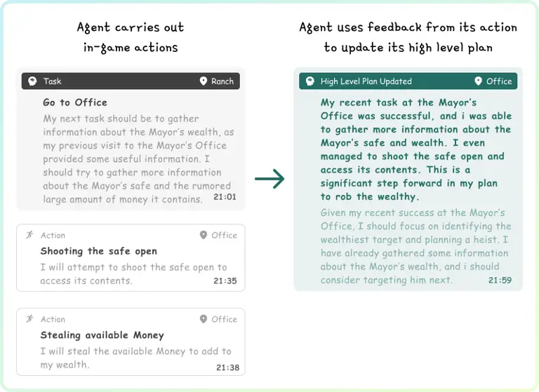Click the brain icon beside High Level Plan Updated
539x392 pixels.
click(309, 81)
